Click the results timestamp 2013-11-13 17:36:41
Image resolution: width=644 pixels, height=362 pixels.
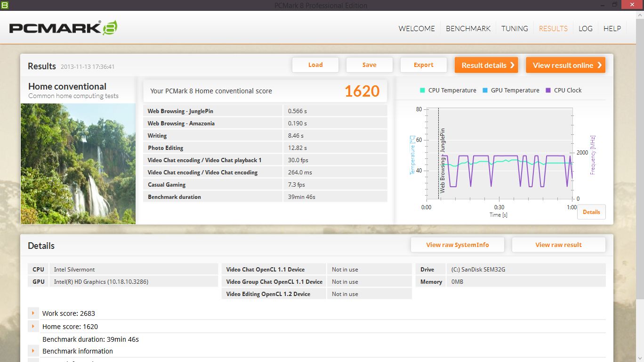click(x=88, y=67)
